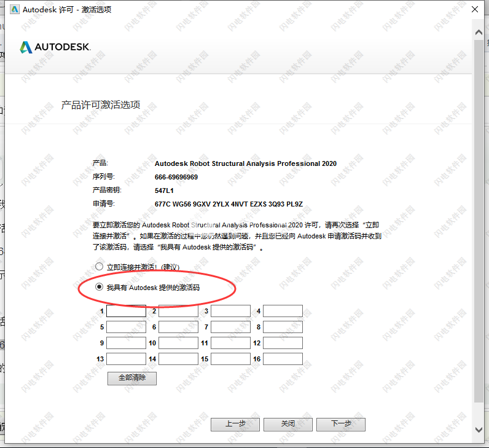Viewport: 489px width, 448px height.
Task: Click activation code field 2
Action: [178, 311]
